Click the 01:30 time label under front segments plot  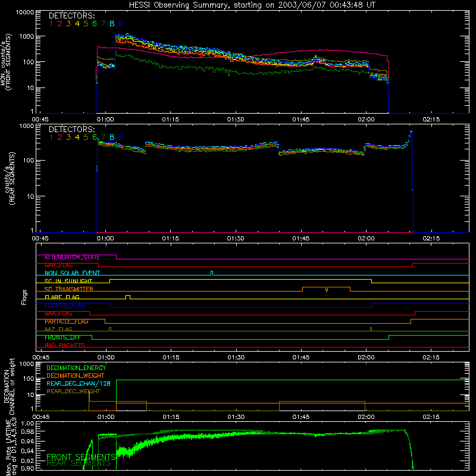[236, 120]
